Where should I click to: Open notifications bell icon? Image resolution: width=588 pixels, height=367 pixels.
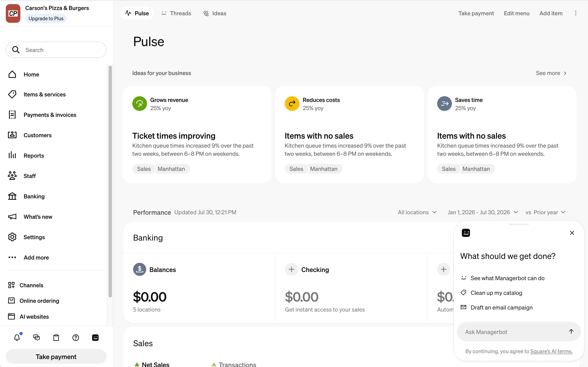[17, 337]
